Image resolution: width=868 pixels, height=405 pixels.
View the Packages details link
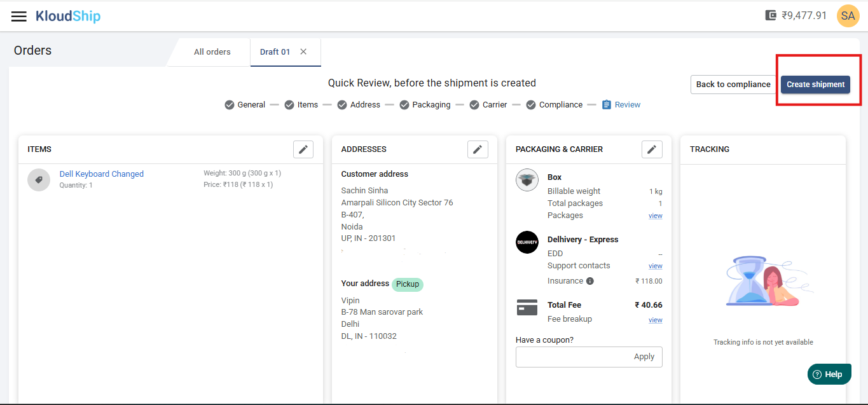tap(655, 216)
